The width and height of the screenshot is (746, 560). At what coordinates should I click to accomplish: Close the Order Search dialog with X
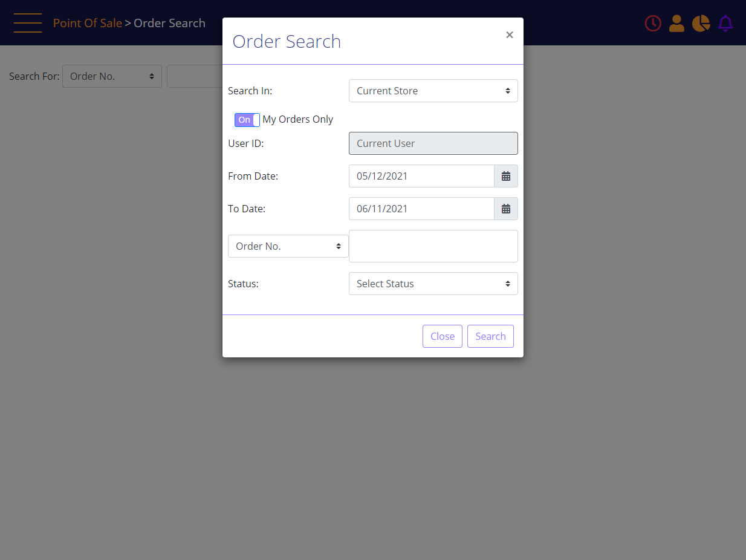tap(510, 35)
